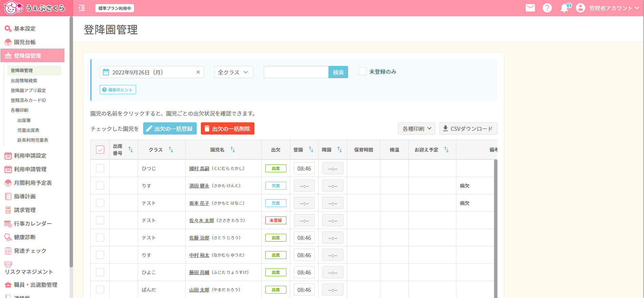This screenshot has height=298, width=644.
Task: Click 出欠の一括登録 button
Action: (x=170, y=128)
